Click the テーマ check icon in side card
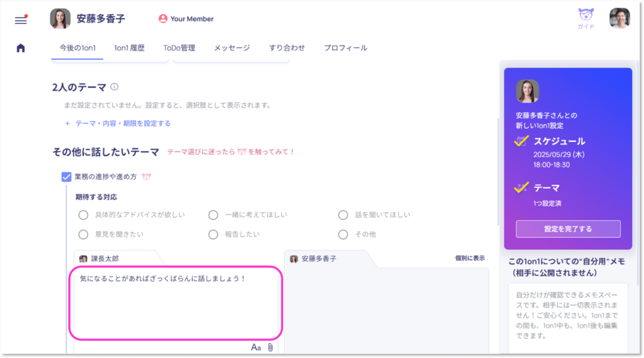The image size is (644, 358). 521,188
